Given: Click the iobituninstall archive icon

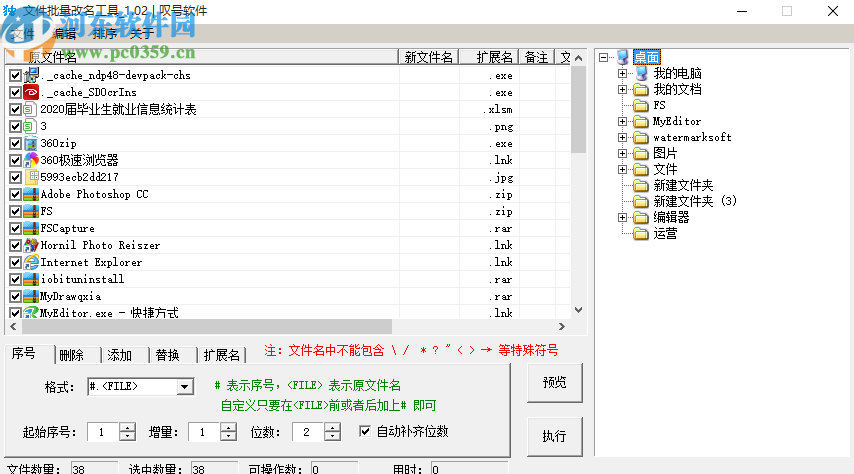Looking at the screenshot, I should (x=31, y=279).
